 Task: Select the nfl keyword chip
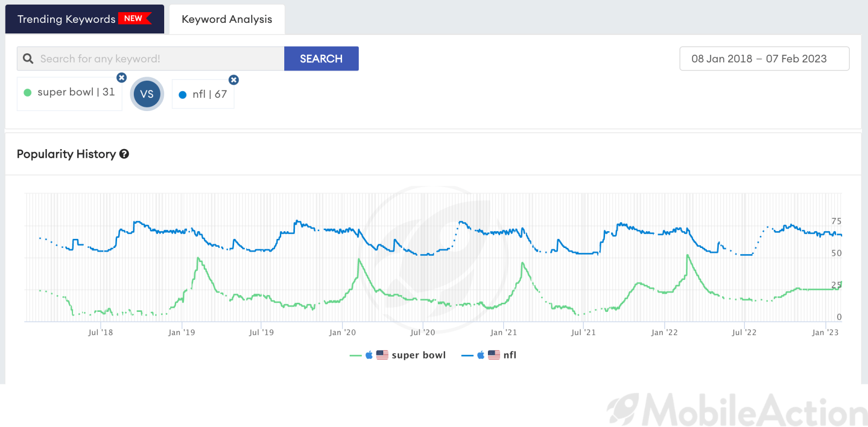point(203,94)
